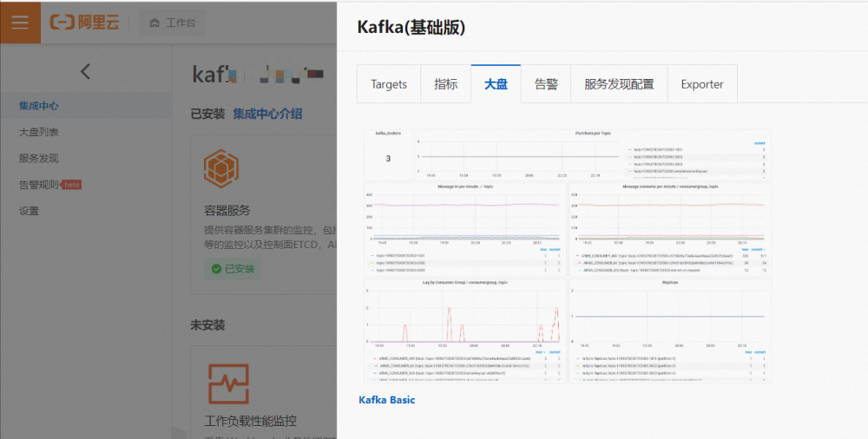
Task: Open the 服务发现配置 tab
Action: point(619,84)
